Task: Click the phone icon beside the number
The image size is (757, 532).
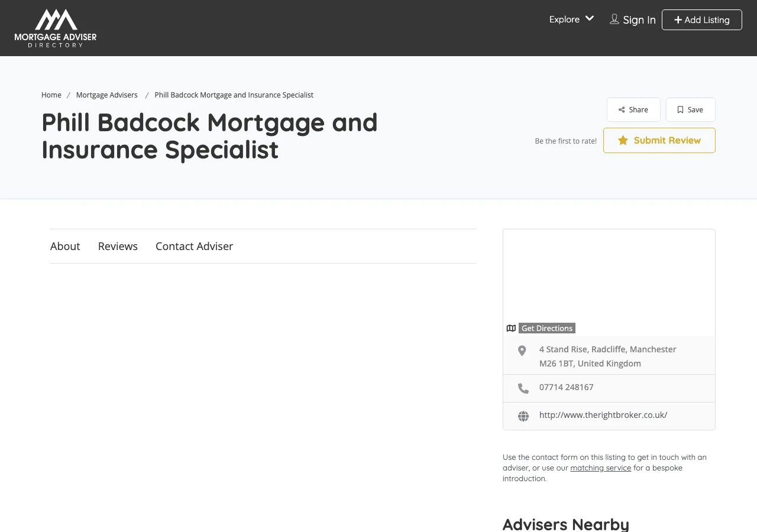Action: (x=523, y=388)
